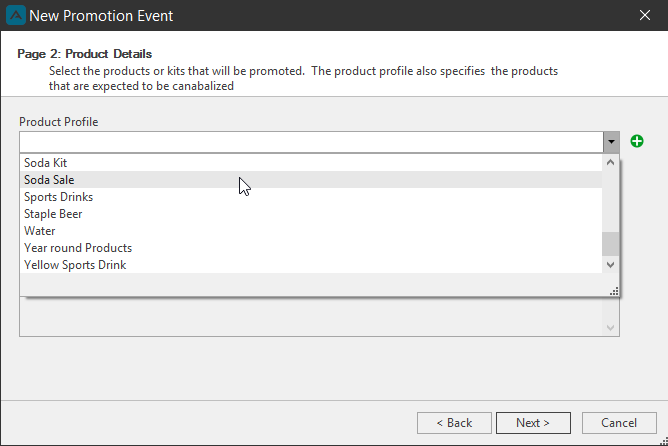Pick Sports Drinks in the dropdown list
The image size is (668, 446).
311,197
